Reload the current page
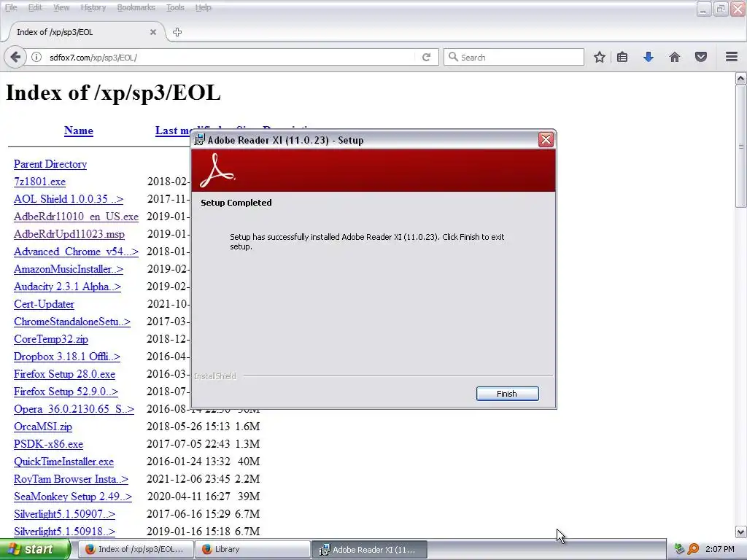 [x=426, y=57]
